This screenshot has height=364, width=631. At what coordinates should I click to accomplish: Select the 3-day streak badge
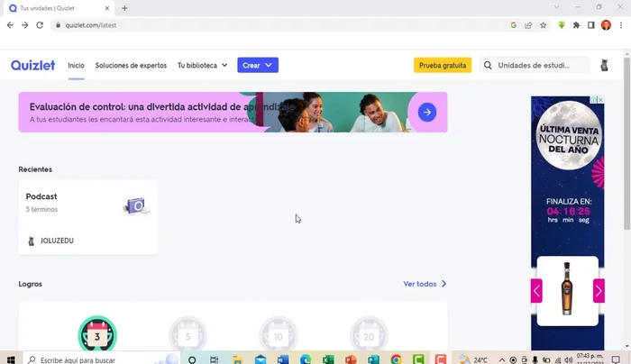pos(97,334)
